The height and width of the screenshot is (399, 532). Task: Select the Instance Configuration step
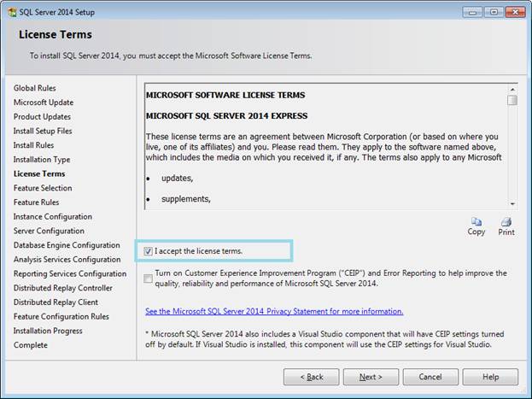click(53, 216)
